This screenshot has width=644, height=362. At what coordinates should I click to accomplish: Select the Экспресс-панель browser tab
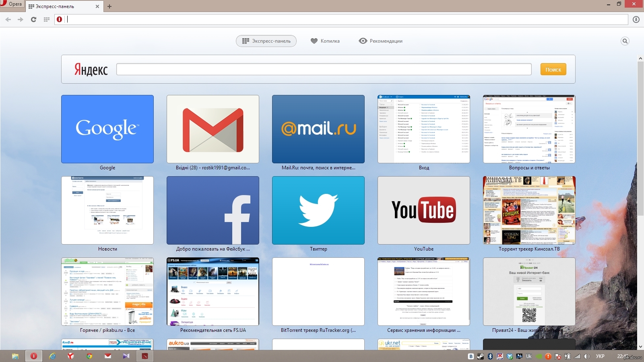click(60, 6)
